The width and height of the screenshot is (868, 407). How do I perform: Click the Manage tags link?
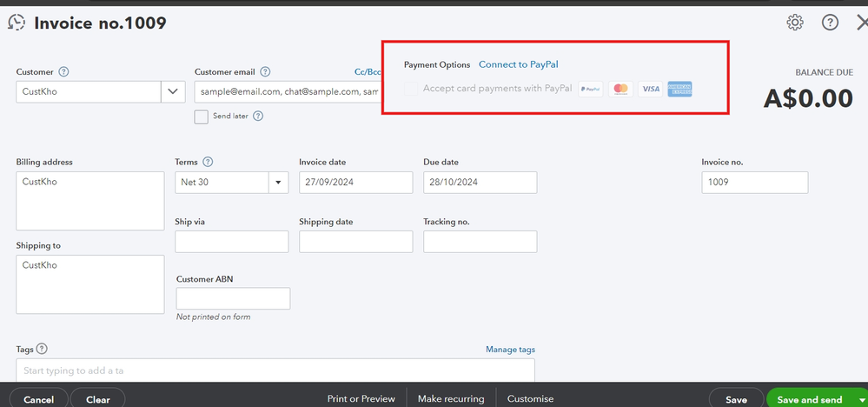point(510,350)
